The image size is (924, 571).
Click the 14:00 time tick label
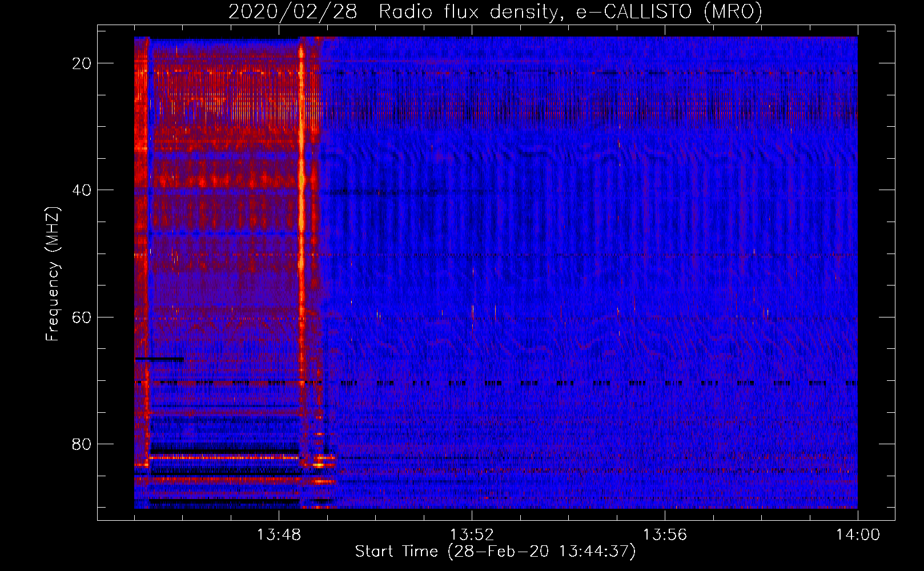point(858,535)
